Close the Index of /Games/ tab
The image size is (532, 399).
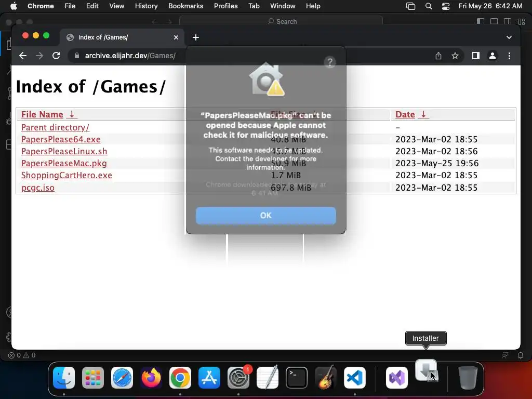click(176, 37)
